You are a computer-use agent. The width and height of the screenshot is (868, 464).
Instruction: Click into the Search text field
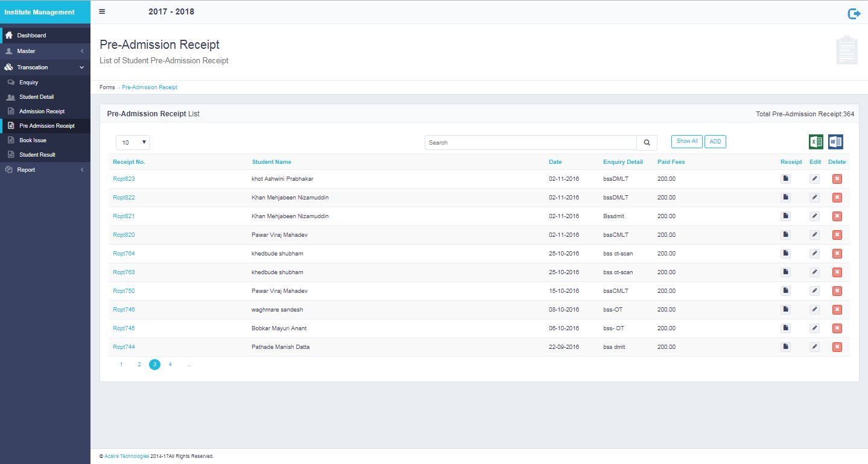[x=530, y=143]
